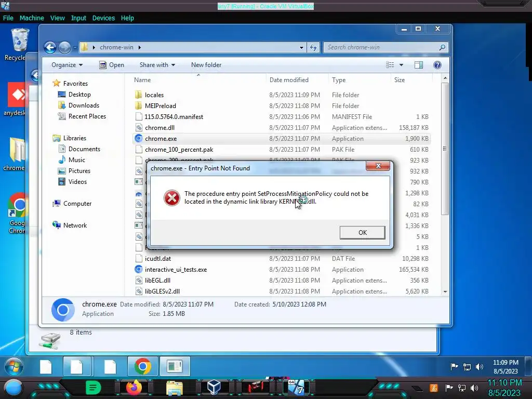Click the Chrome icon in guest taskbar
The width and height of the screenshot is (532, 399).
[x=143, y=366]
